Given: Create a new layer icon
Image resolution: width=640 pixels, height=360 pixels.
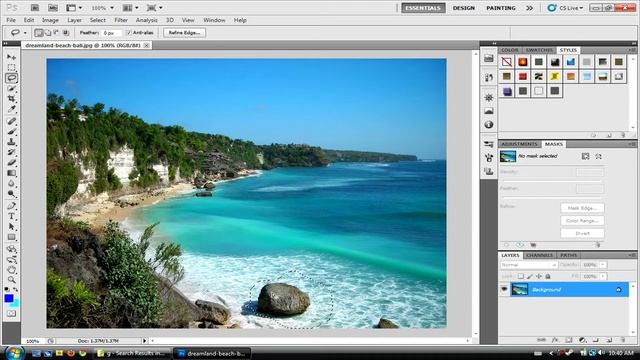Looking at the screenshot, I should pos(609,340).
